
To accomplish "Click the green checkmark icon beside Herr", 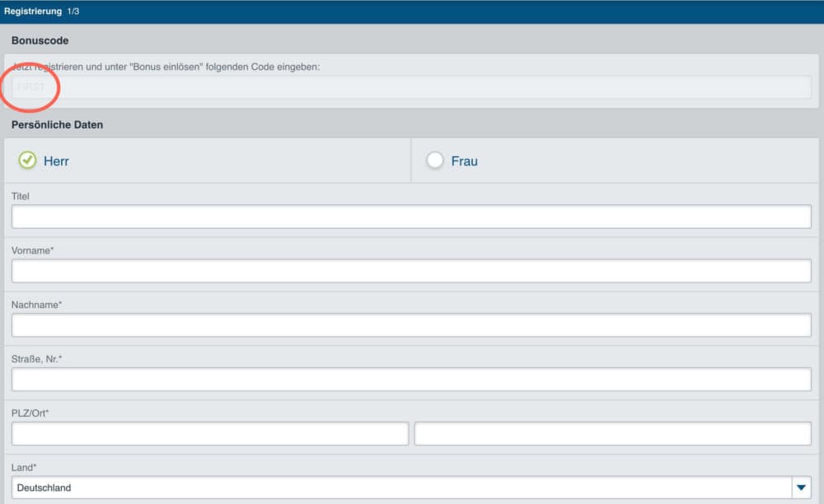I will (28, 161).
